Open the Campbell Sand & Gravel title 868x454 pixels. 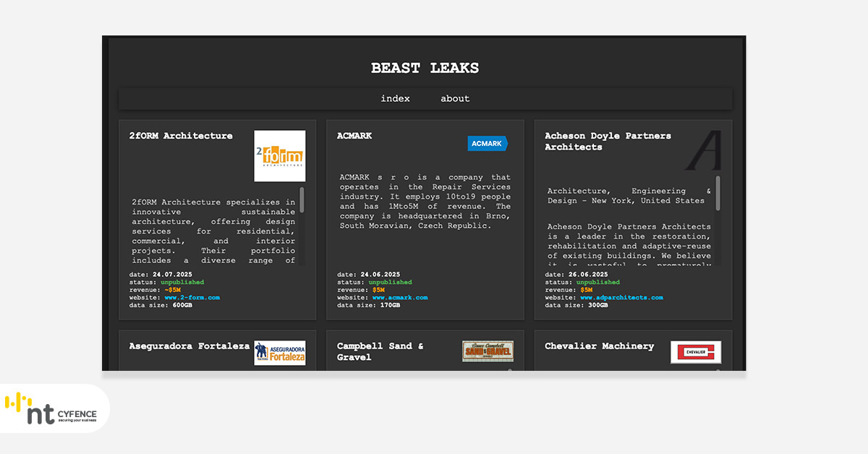pos(380,351)
